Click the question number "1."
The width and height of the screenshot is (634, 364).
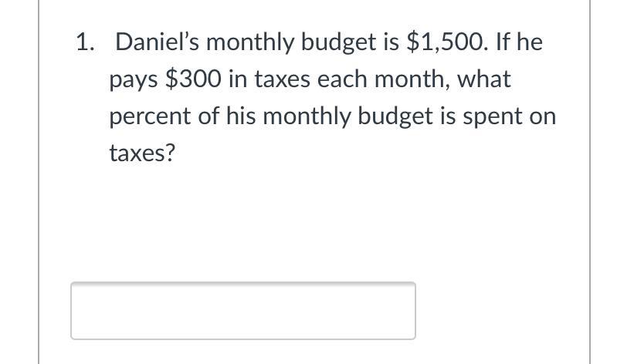86,42
